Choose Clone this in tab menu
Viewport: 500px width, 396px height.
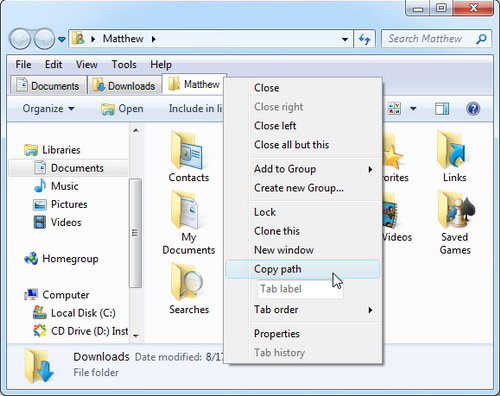(x=303, y=231)
